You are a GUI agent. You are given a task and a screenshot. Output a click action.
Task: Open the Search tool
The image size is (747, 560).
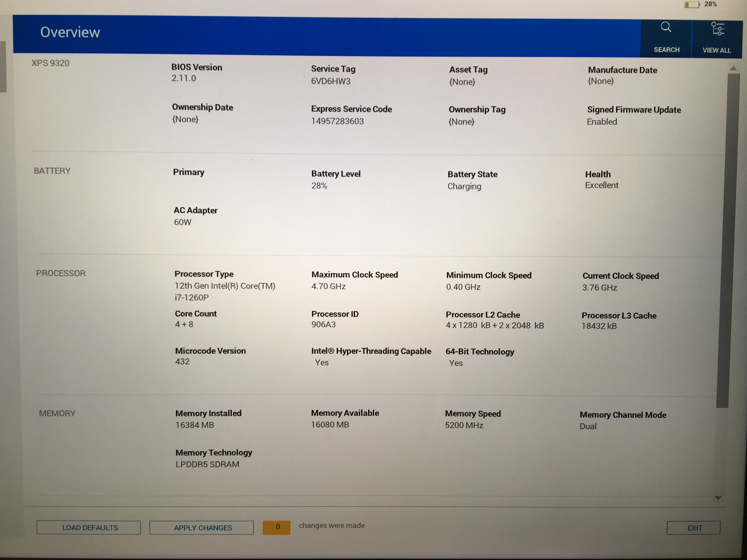tap(666, 38)
